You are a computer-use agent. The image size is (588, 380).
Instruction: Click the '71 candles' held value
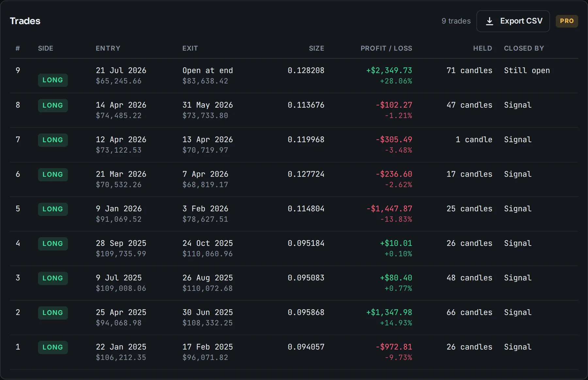click(x=469, y=70)
